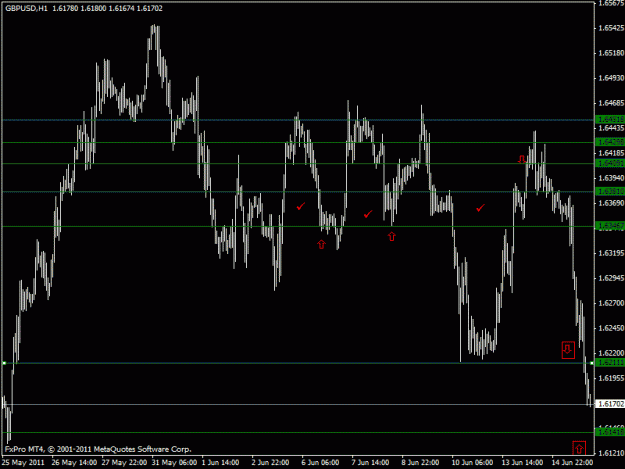Select the green 1.64091 line price label
This screenshot has height=469, width=625.
point(610,163)
